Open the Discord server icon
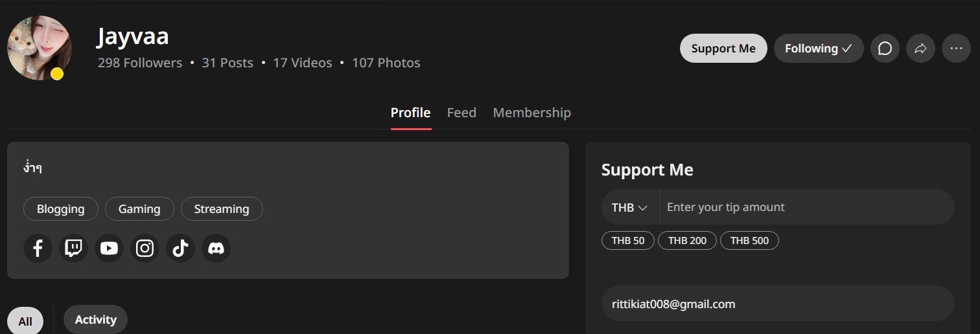Screen dimensions: 980x334 (216, 249)
